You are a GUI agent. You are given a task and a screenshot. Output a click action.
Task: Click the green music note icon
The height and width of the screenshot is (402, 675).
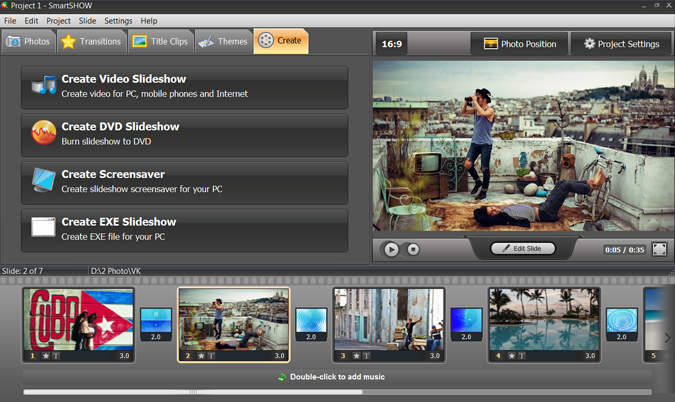pyautogui.click(x=282, y=377)
